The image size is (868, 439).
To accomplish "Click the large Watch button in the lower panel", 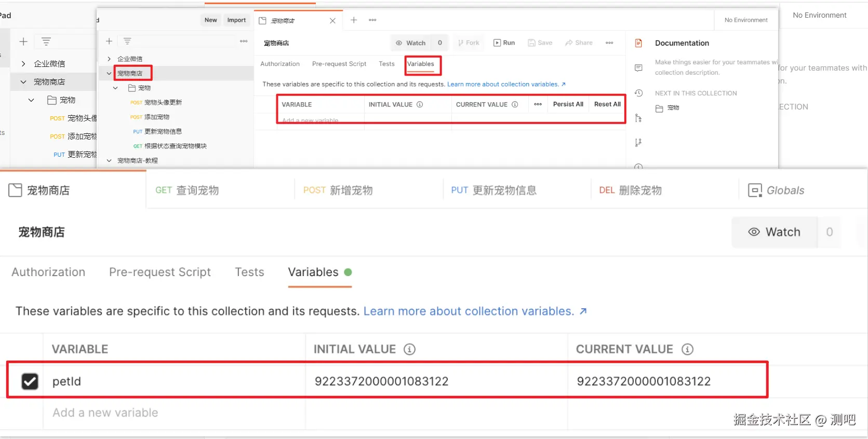I will tap(774, 232).
